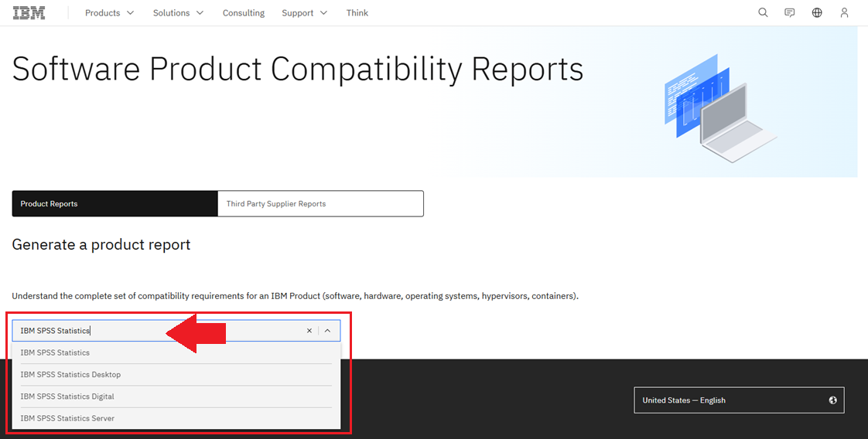
Task: Open United States — English locale selector
Action: pos(739,400)
